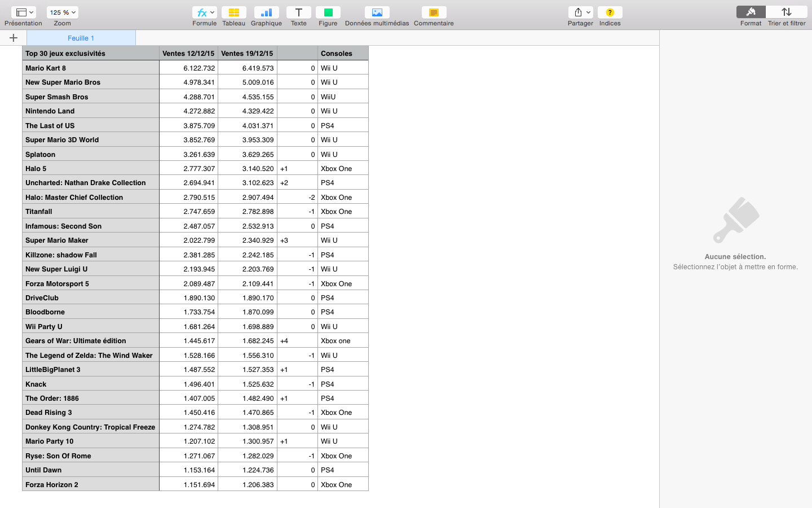Select the 'Forza Horizon 2' cell
The width and height of the screenshot is (812, 508).
(x=91, y=485)
